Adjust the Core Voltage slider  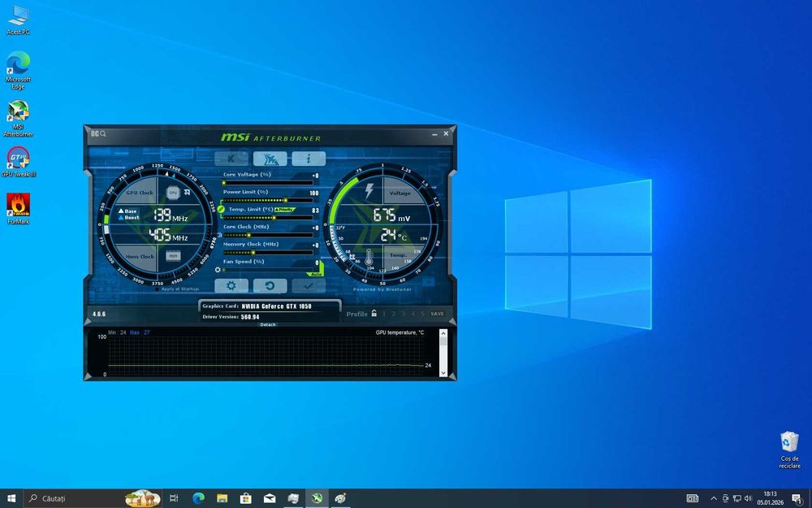[268, 183]
